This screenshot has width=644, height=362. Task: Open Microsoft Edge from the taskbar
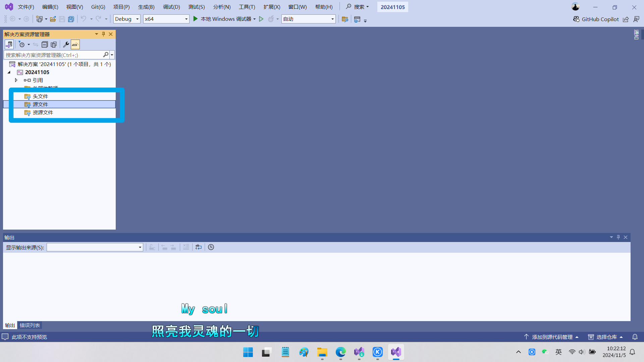point(340,352)
